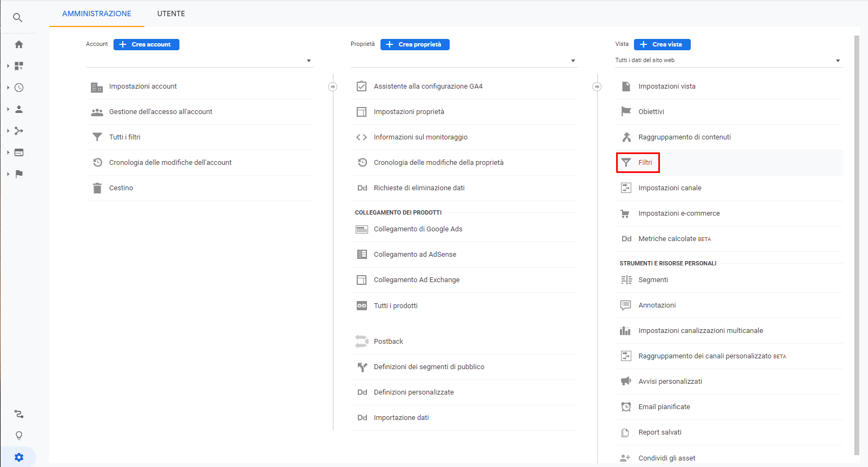Click checkmark icon beside Assistente alla configurazione GA4
Viewport: 868px width, 467px height.
(362, 86)
